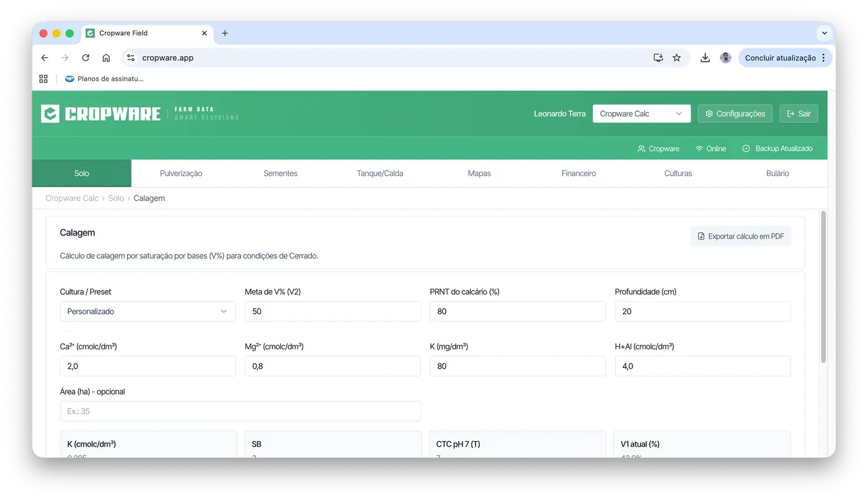Image resolution: width=868 pixels, height=500 pixels.
Task: Go to the Financeiro tab
Action: click(x=578, y=173)
